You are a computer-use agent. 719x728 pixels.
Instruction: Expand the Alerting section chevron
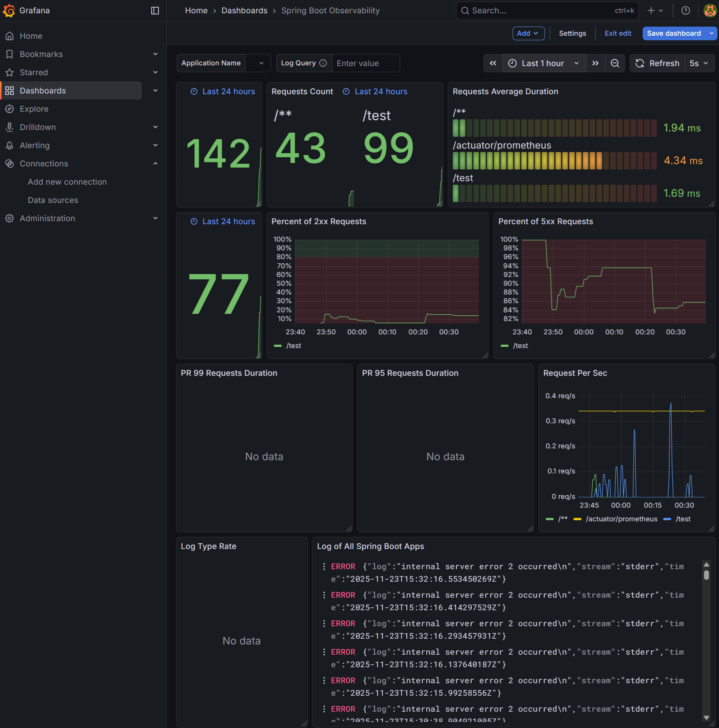(x=155, y=145)
